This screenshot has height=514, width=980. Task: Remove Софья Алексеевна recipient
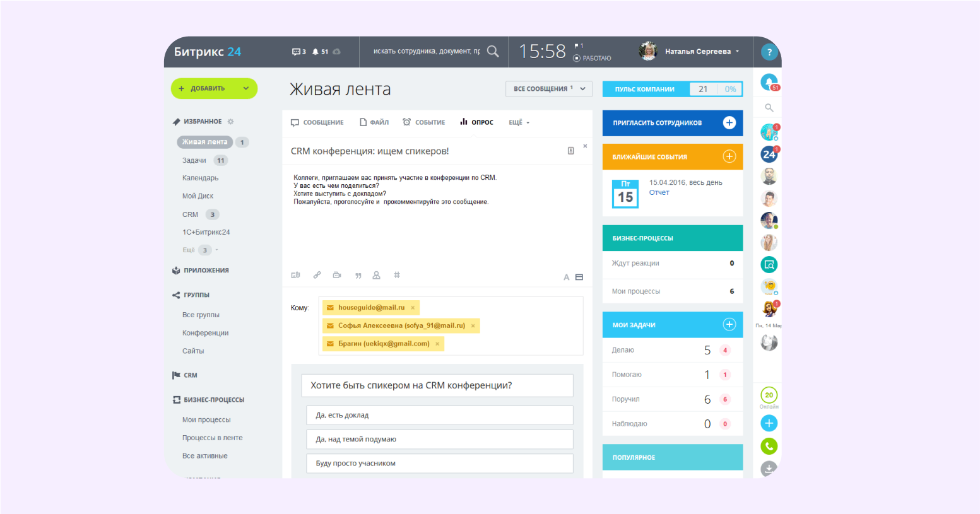coord(473,325)
